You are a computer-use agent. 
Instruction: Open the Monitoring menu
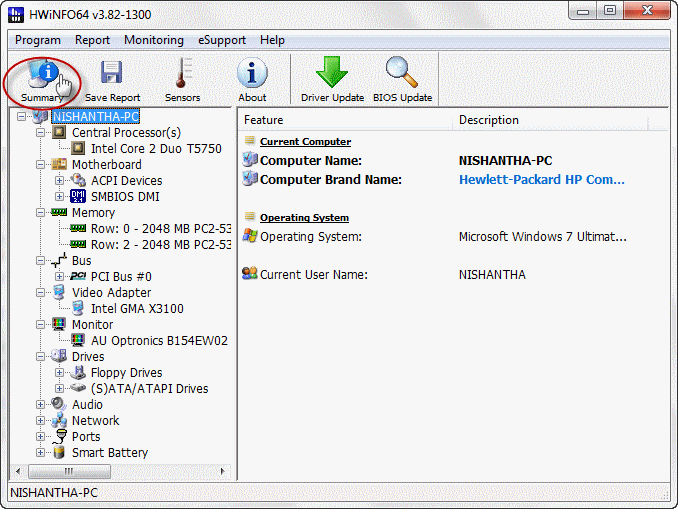pos(154,40)
